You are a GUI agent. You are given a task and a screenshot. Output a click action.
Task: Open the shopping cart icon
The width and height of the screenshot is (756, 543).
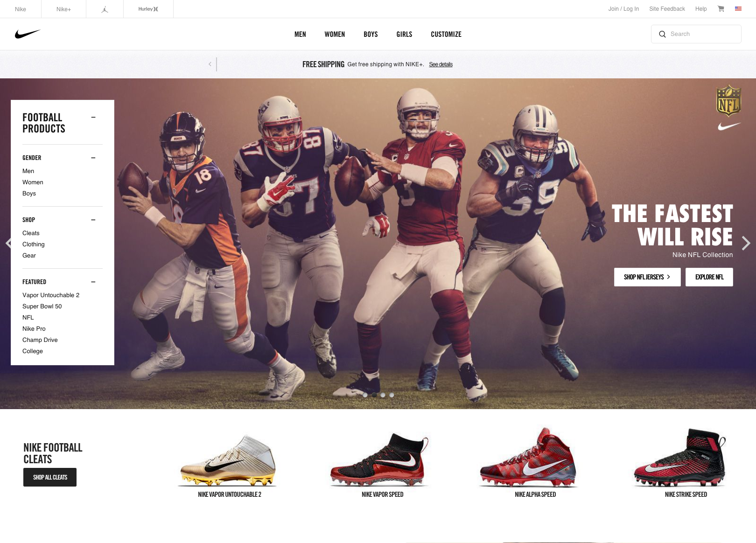(721, 9)
